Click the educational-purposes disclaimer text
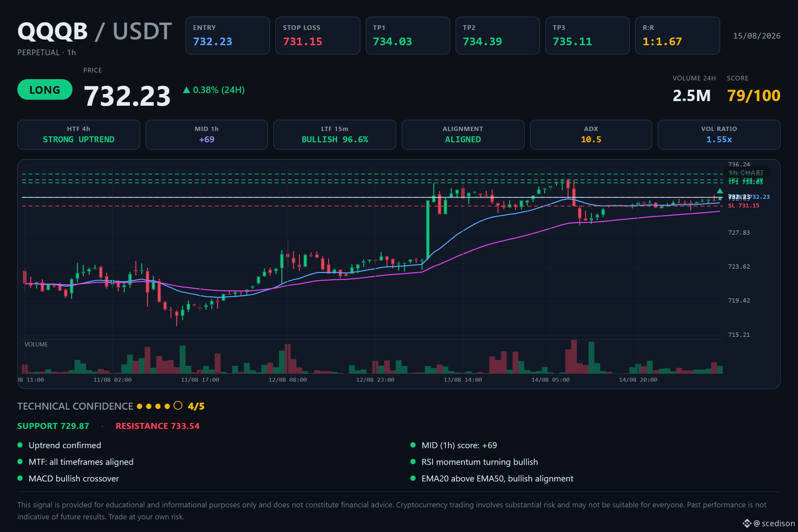798x532 pixels. coord(392,511)
